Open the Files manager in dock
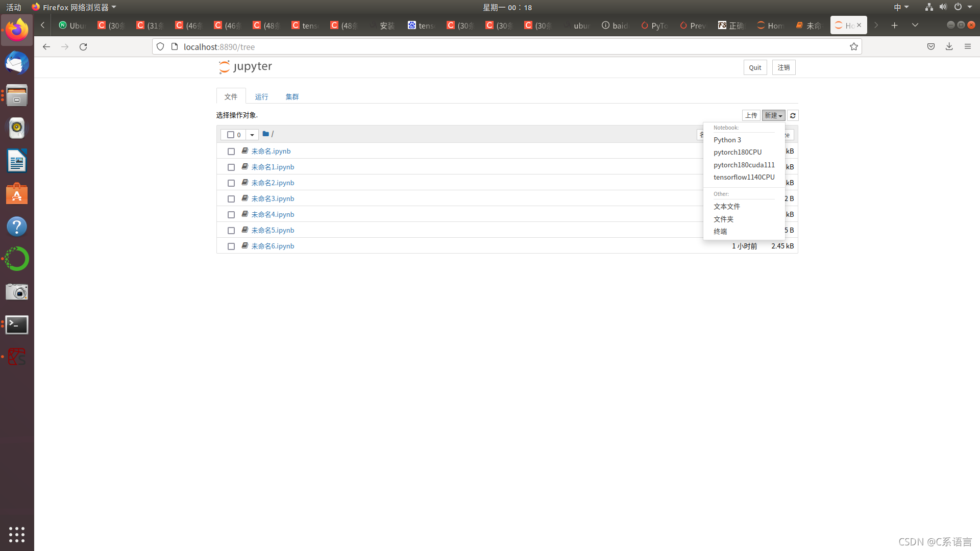This screenshot has height=551, width=980. 17,96
